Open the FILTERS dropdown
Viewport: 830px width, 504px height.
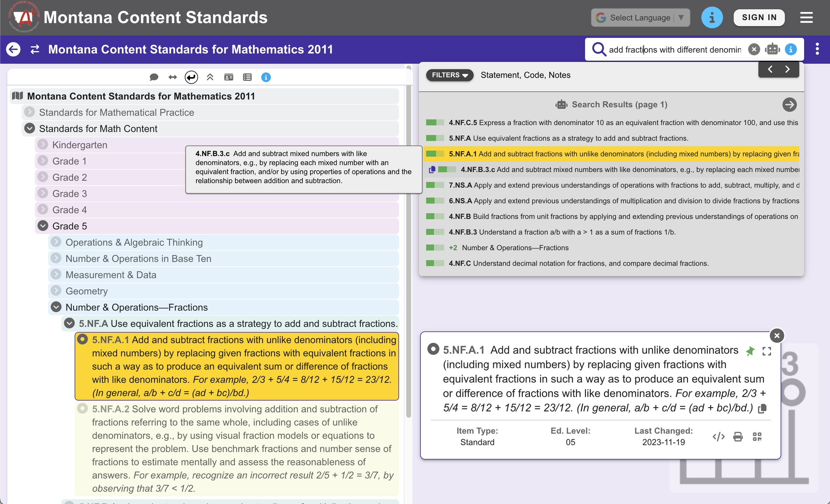pos(450,75)
